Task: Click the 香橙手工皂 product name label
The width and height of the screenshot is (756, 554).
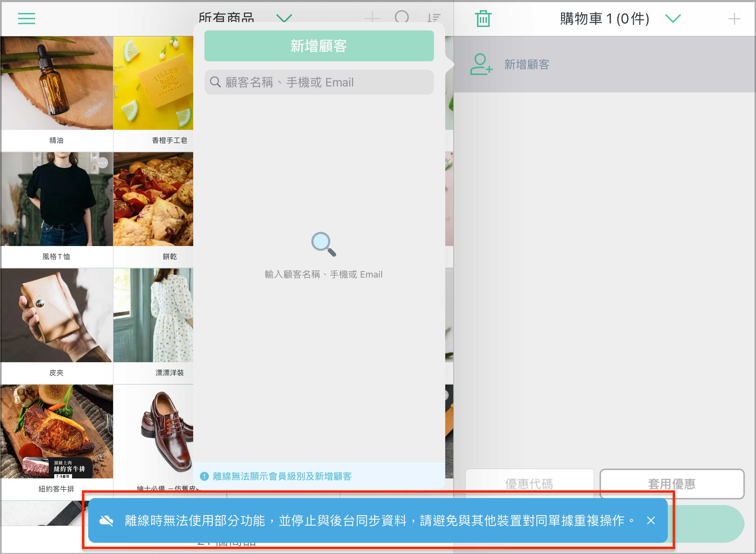Action: tap(170, 140)
